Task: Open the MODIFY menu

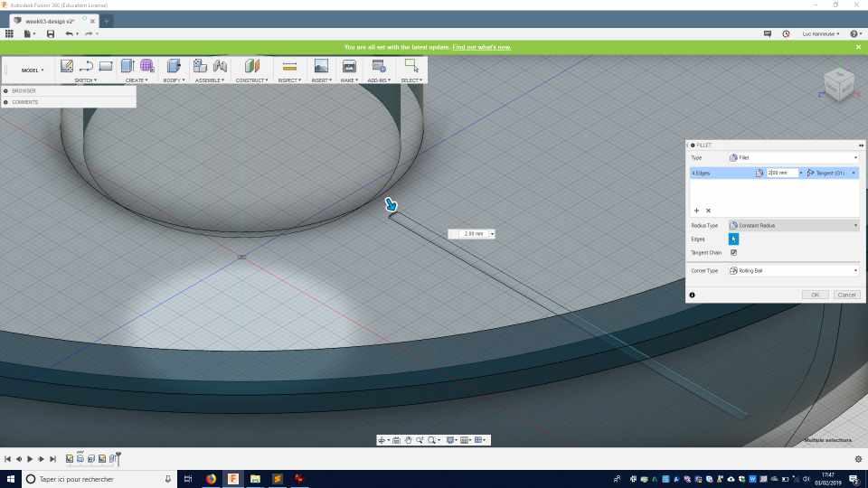Action: (174, 80)
